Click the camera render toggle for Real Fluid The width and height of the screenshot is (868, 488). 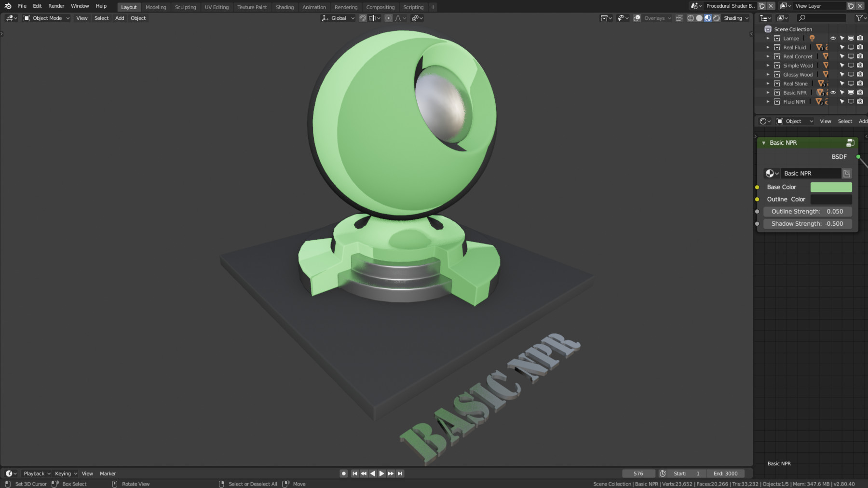click(x=860, y=47)
